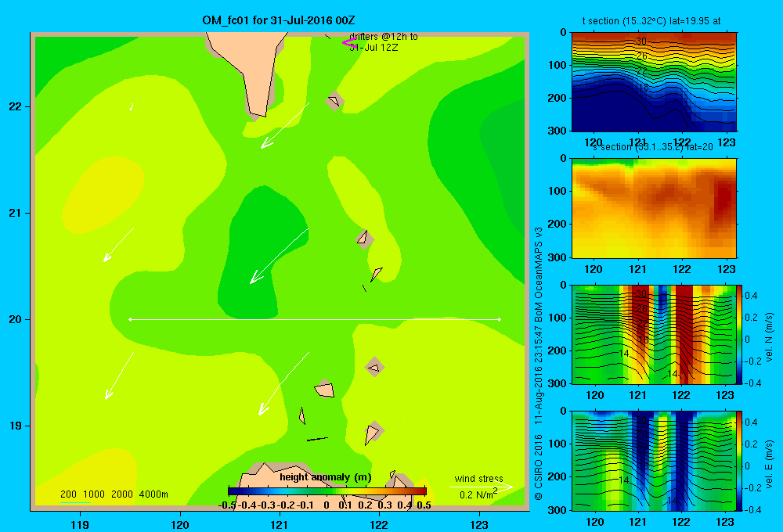Click the latitude "22" axis label on main map
The width and height of the screenshot is (783, 532).
click(x=16, y=106)
